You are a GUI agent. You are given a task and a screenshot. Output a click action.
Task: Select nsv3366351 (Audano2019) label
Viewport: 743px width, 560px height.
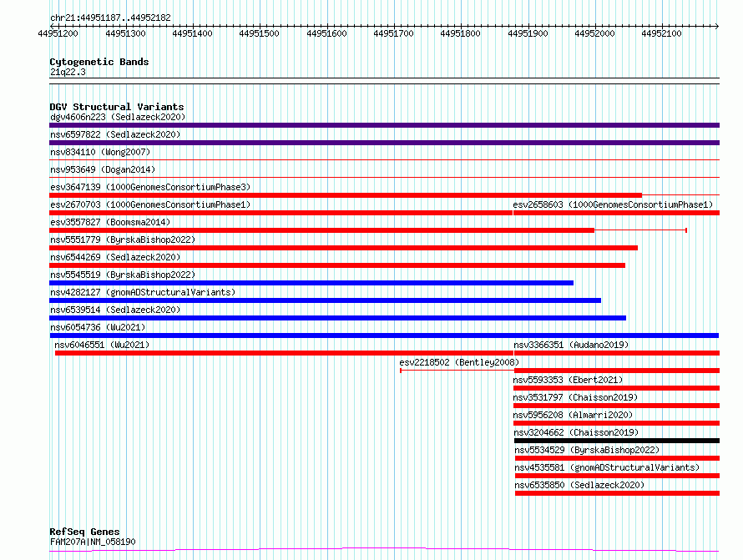pyautogui.click(x=571, y=345)
